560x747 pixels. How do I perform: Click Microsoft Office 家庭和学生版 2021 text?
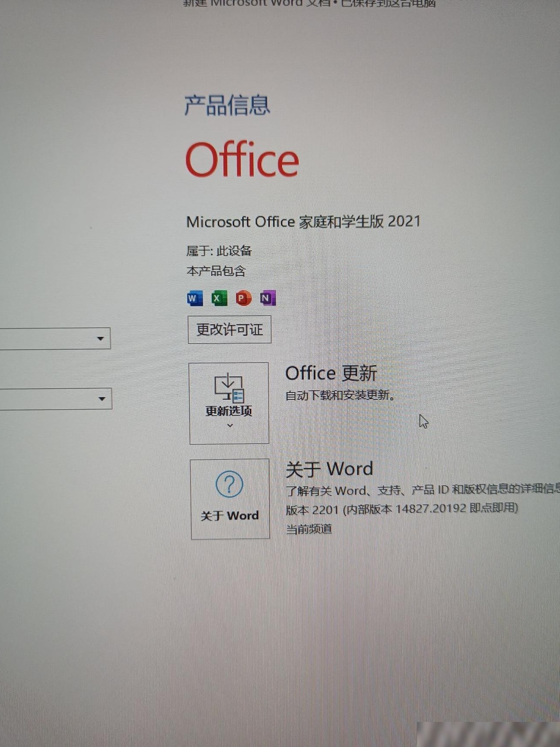pyautogui.click(x=303, y=222)
